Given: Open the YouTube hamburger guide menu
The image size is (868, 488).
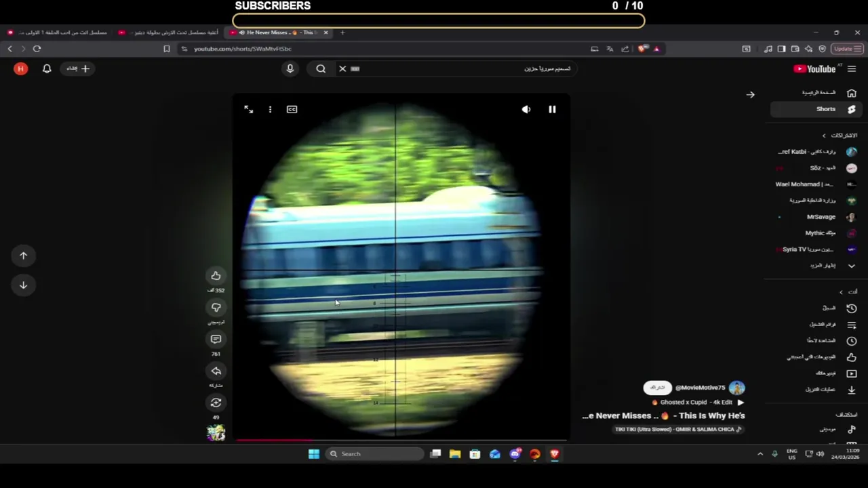Looking at the screenshot, I should (x=852, y=68).
